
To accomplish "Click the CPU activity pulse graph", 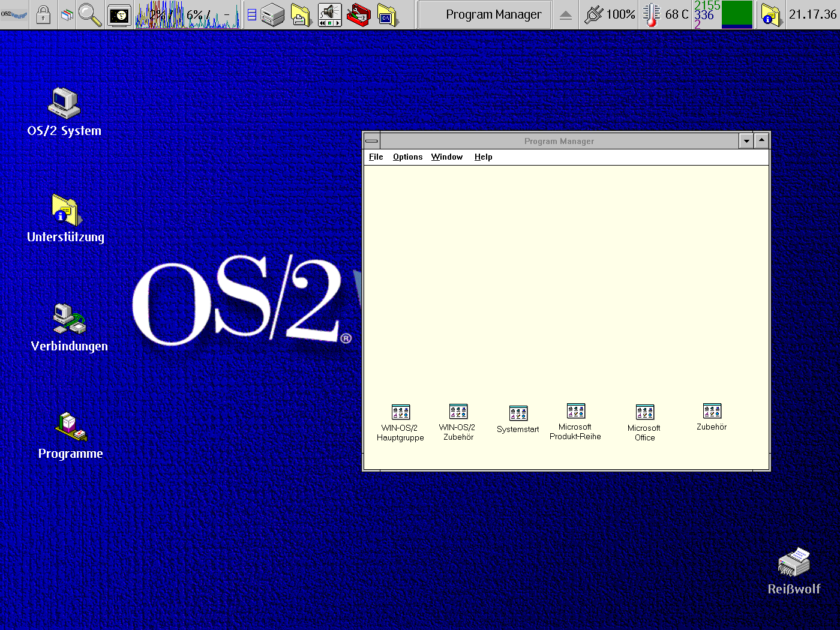I will [187, 15].
